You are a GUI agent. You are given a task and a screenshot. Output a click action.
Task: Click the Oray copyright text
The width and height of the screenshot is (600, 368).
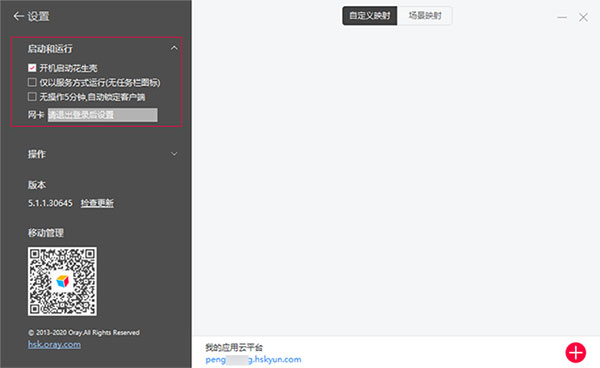coord(84,332)
